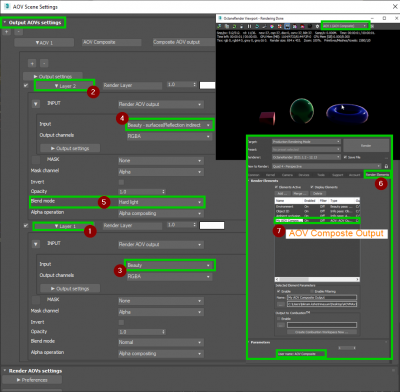Toggle the Elements Active checkbox

[276, 187]
